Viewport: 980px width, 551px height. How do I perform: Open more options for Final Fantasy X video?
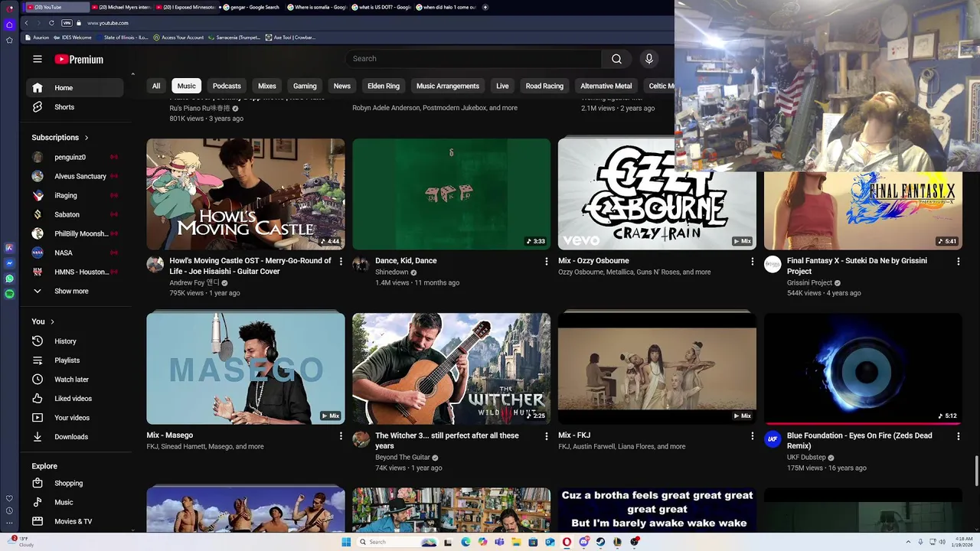[958, 261]
